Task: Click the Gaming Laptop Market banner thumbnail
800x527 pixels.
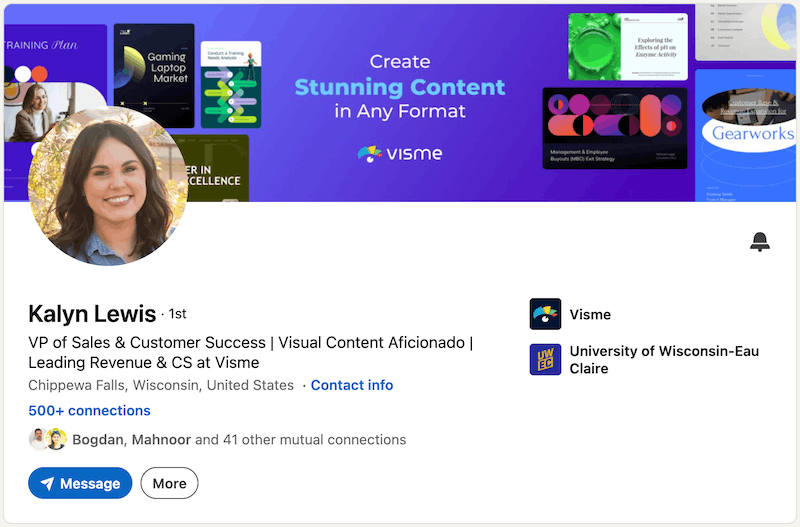Action: [x=154, y=76]
